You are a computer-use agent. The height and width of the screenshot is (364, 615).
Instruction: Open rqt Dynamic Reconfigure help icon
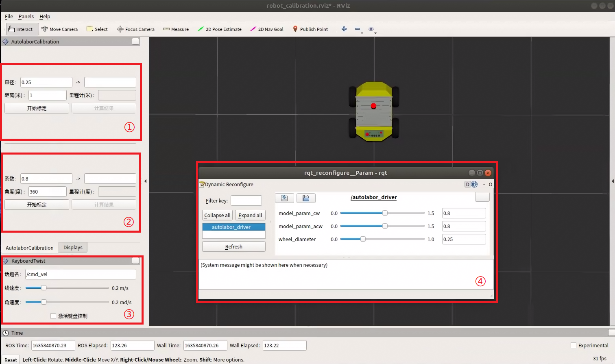(x=474, y=184)
